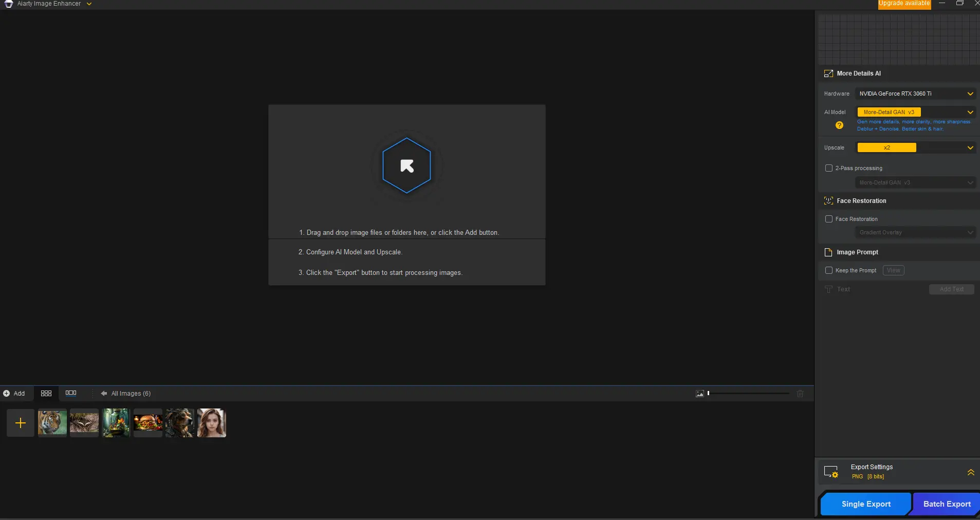The image size is (980, 520).
Task: Enable the 2-Pass processing checkbox
Action: (x=828, y=168)
